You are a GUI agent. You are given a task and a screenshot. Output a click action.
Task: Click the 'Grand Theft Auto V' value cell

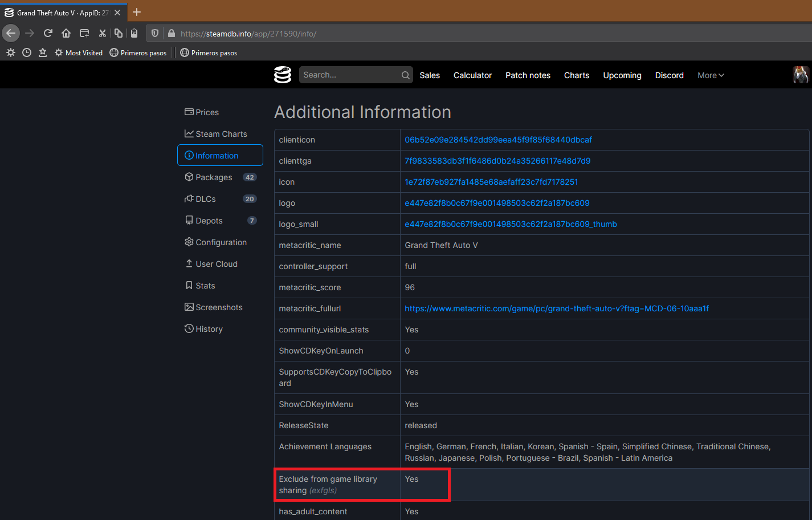[x=605, y=245]
